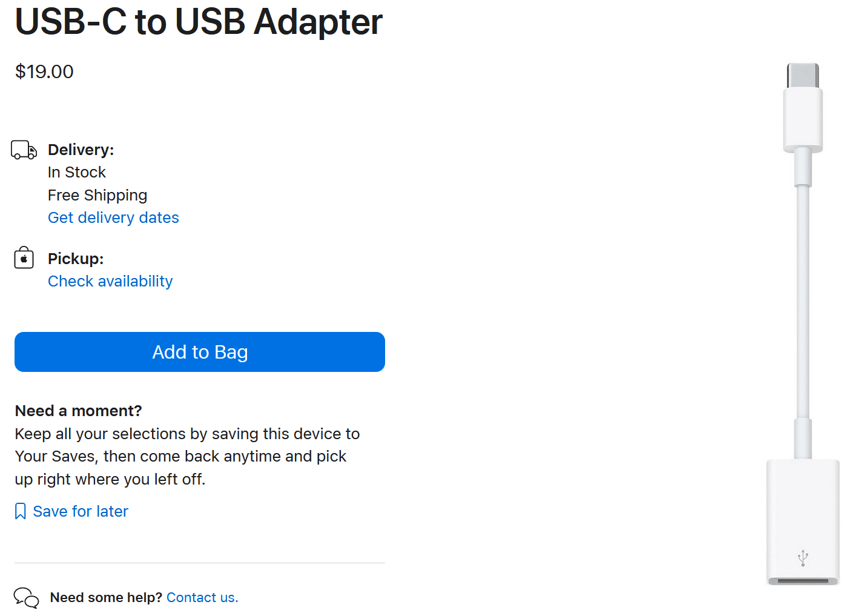Click the delivery truck icon

pyautogui.click(x=24, y=150)
